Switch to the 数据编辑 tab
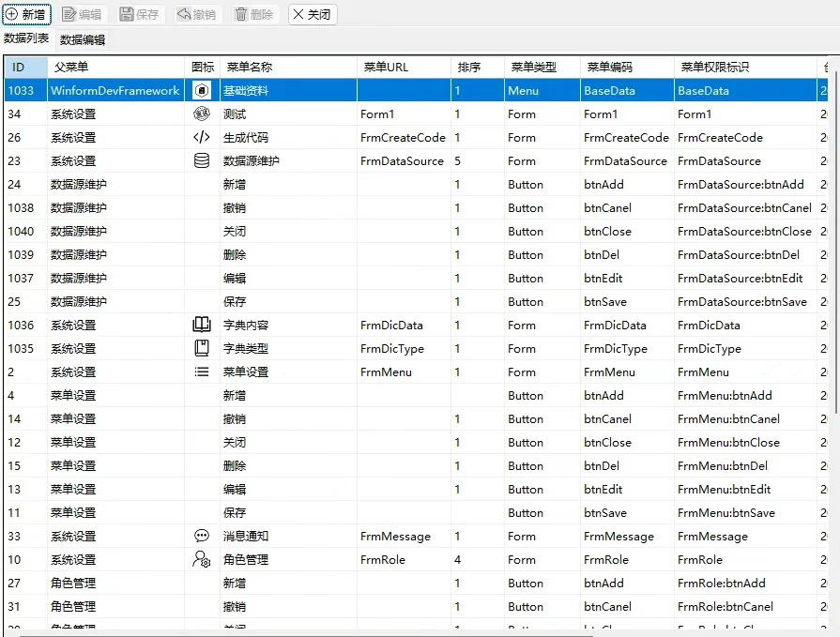The width and height of the screenshot is (840, 637). pos(83,39)
